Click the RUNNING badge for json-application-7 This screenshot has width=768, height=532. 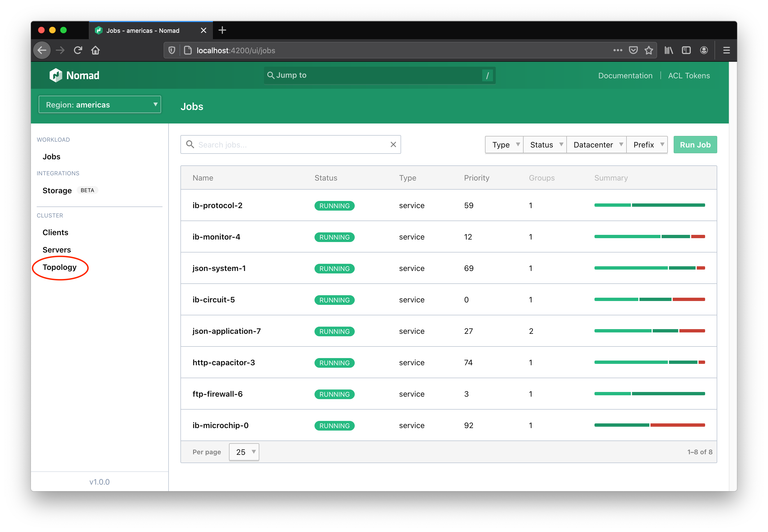[x=334, y=331]
